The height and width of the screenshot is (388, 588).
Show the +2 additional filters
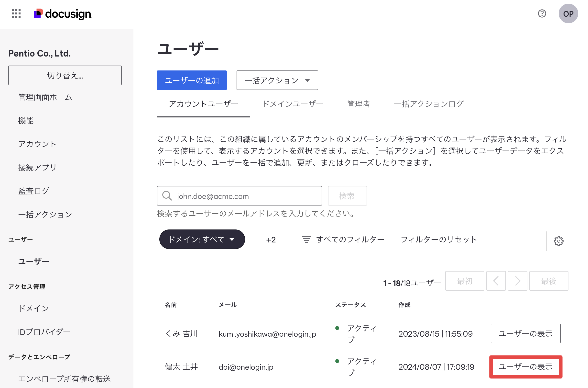pos(271,240)
